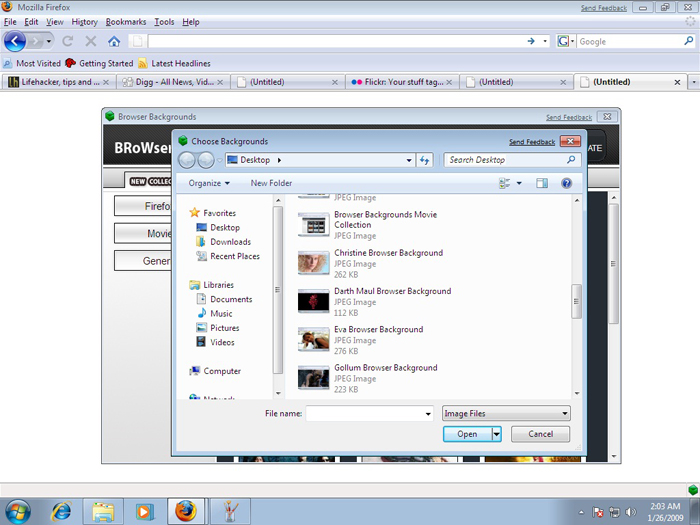Open the Firefox Bookmarks menu
The height and width of the screenshot is (525, 700).
(126, 22)
